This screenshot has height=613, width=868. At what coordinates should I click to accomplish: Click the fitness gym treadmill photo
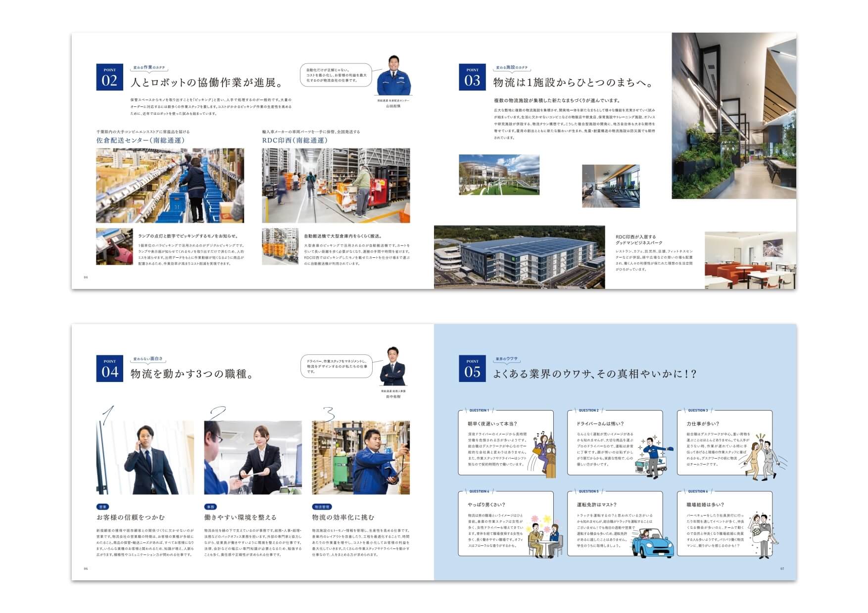[x=611, y=186]
